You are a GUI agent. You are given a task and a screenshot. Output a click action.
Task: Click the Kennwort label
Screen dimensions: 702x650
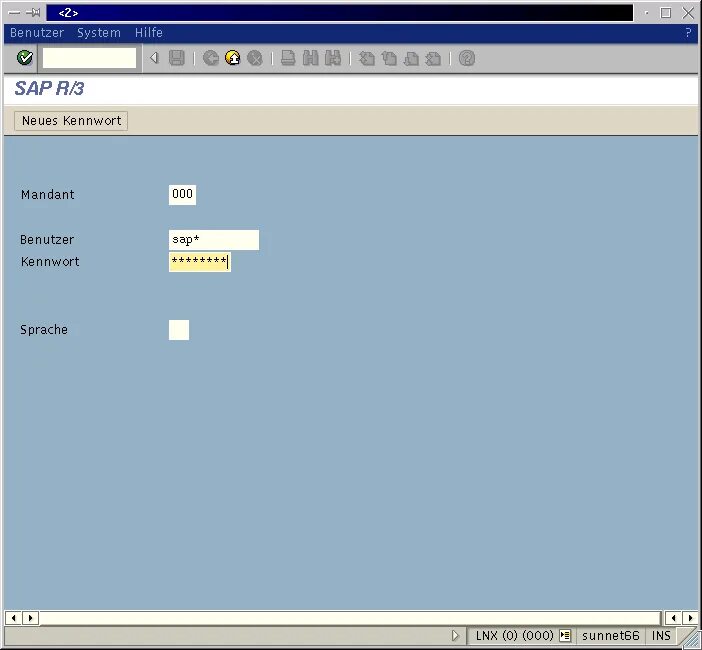(x=50, y=262)
